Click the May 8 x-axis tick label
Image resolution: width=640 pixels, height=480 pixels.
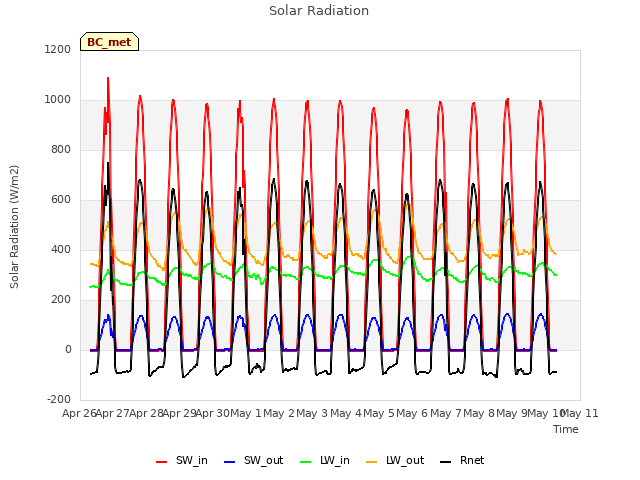[x=479, y=413]
